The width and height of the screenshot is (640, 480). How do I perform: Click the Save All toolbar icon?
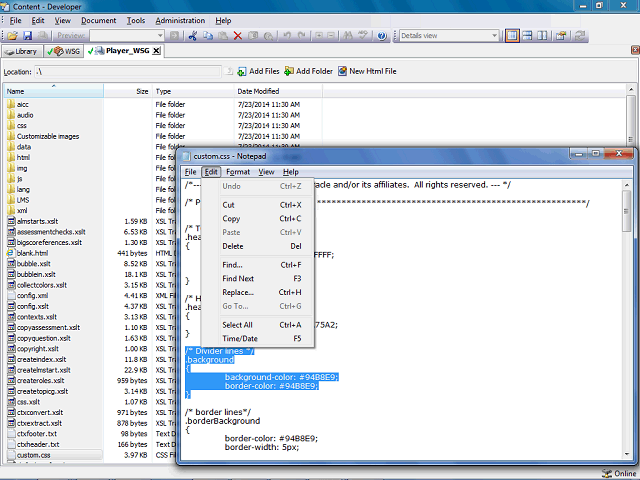[x=42, y=36]
